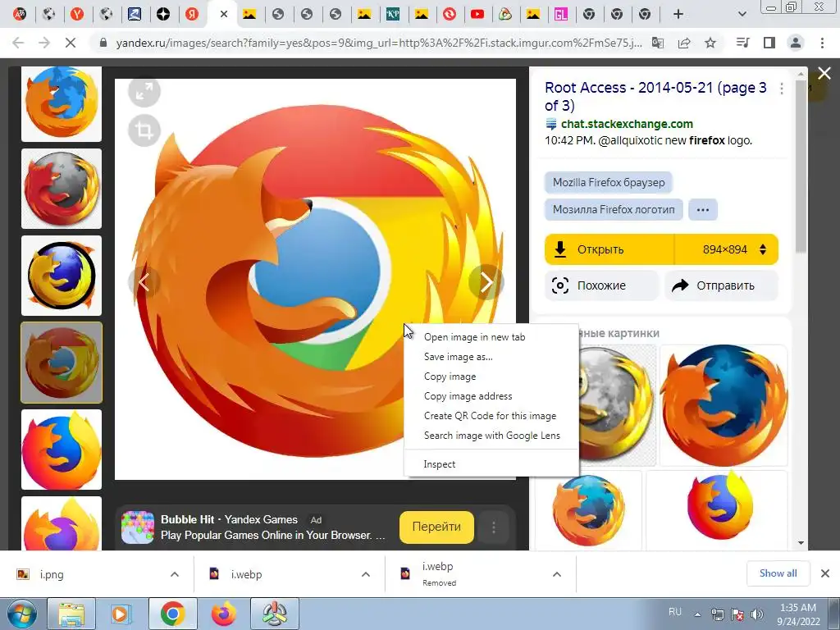
Task: Toggle the browser side panel icon
Action: 769,43
